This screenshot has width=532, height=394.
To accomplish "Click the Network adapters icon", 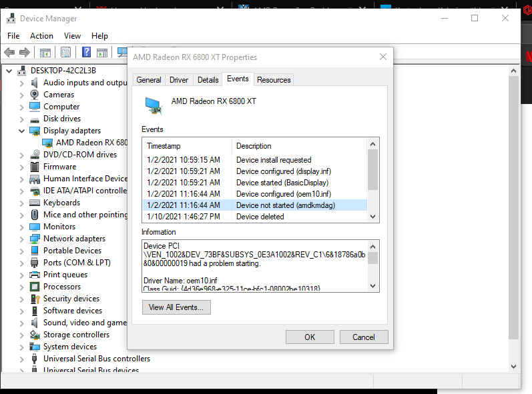I will click(35, 239).
